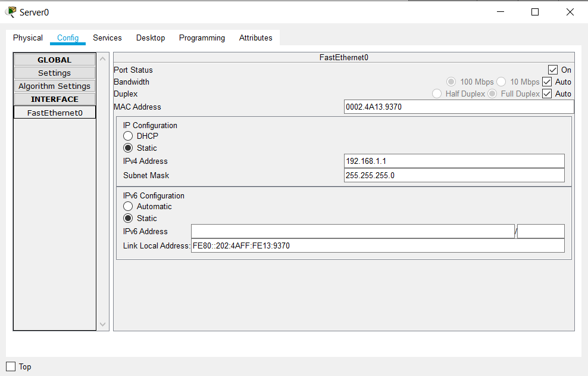
Task: Click the Subnet Mask field
Action: click(454, 175)
